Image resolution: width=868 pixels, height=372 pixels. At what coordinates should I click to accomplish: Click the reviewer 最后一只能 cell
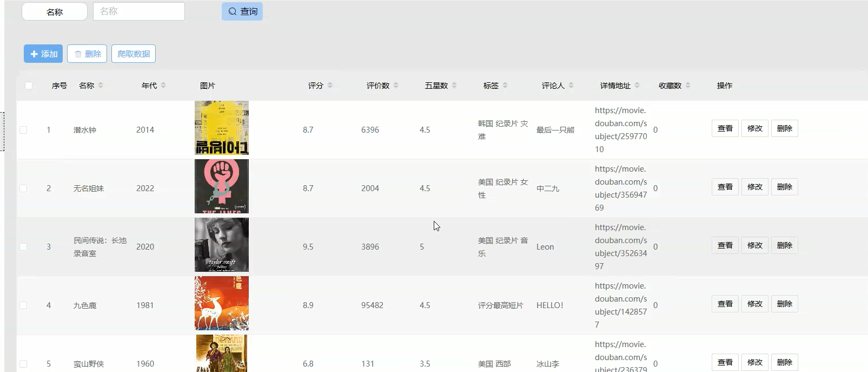555,130
